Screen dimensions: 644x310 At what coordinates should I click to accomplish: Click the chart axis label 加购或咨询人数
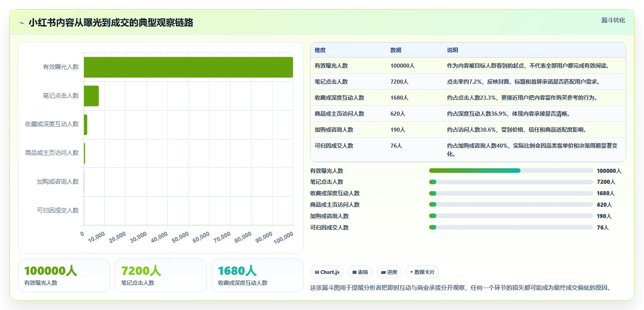[58, 182]
